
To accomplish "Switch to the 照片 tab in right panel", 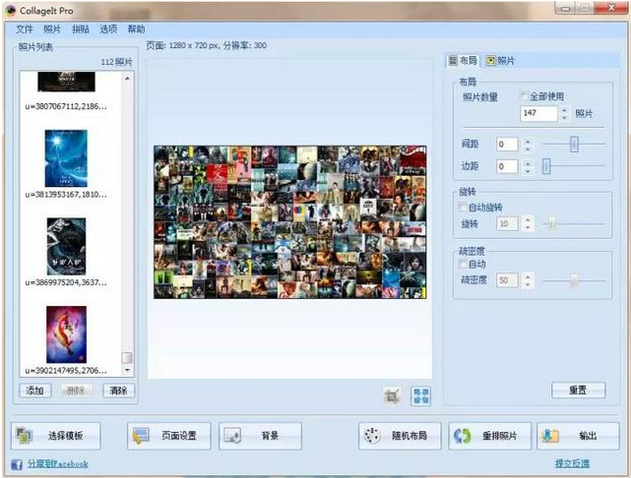I will tap(500, 61).
